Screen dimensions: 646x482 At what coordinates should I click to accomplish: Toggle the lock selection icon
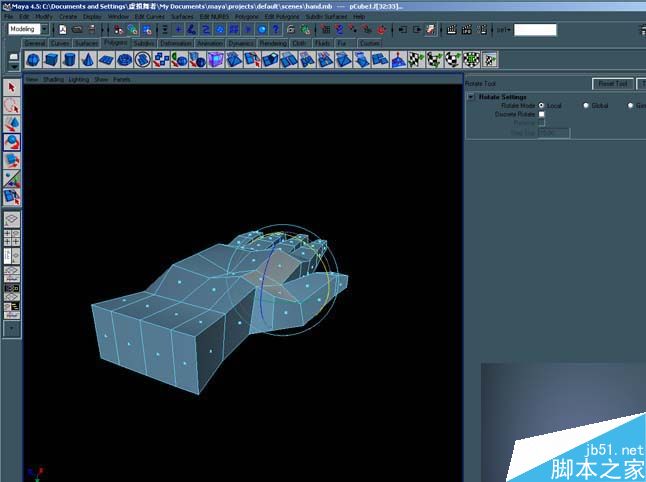click(x=291, y=29)
